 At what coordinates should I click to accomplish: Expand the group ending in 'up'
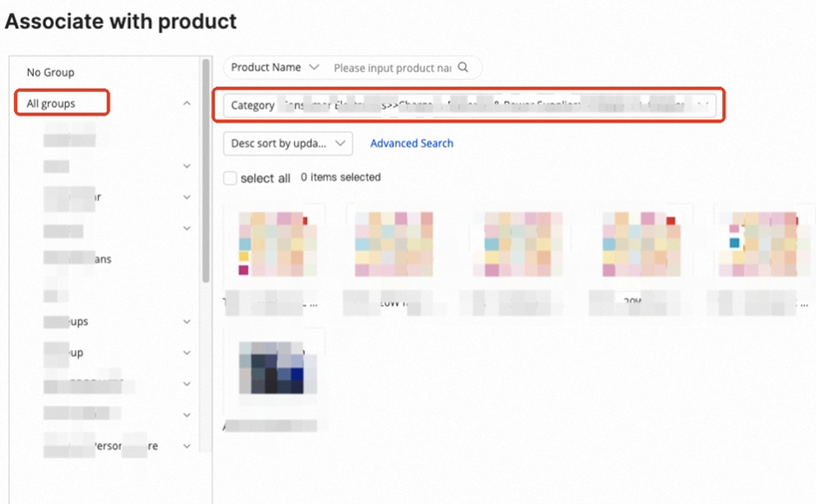point(187,353)
